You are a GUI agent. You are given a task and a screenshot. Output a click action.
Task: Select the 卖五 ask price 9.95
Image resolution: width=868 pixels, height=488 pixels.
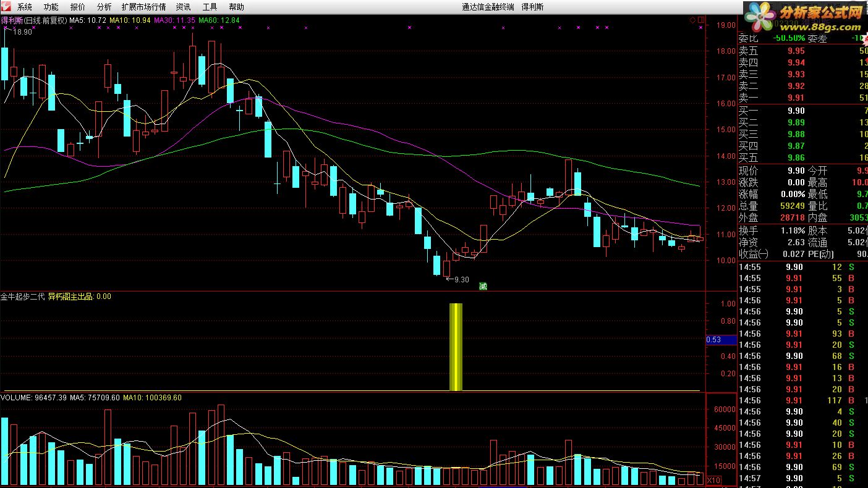click(x=796, y=51)
